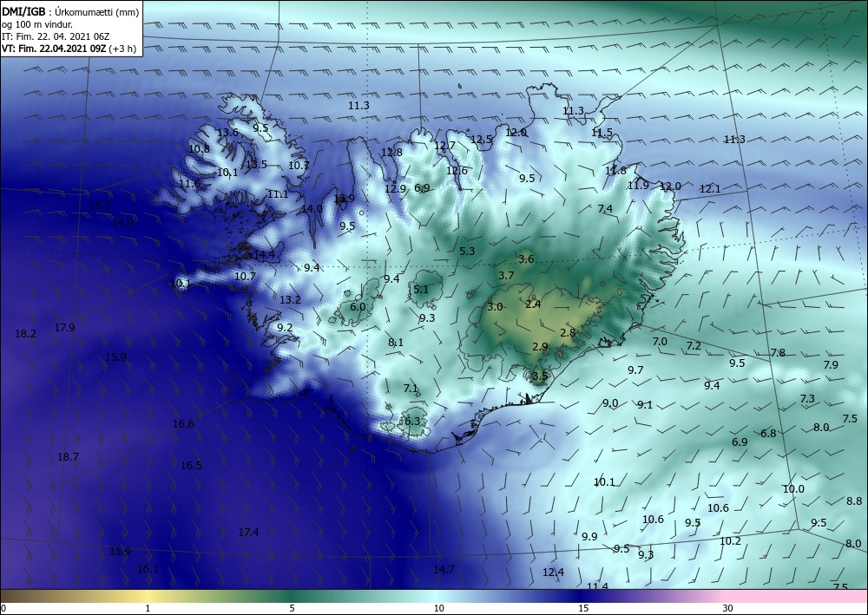
Task: Click the colour scale tick label '30'
Action: point(727,608)
